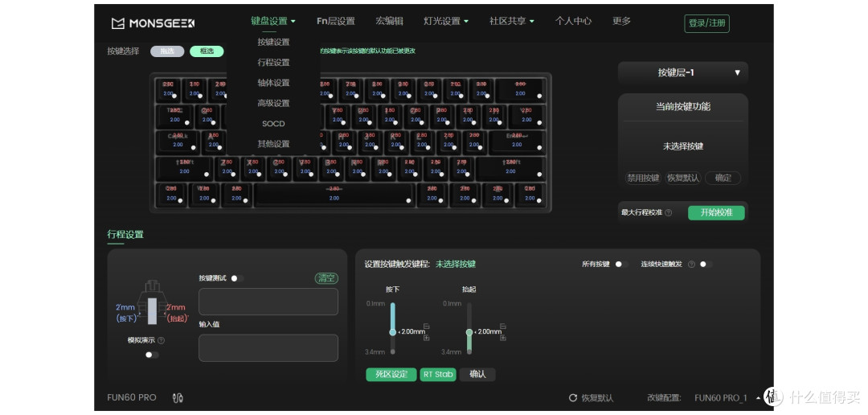The width and height of the screenshot is (868, 415).
Task: Select the Caps Lock key on the layout
Action: (178, 142)
